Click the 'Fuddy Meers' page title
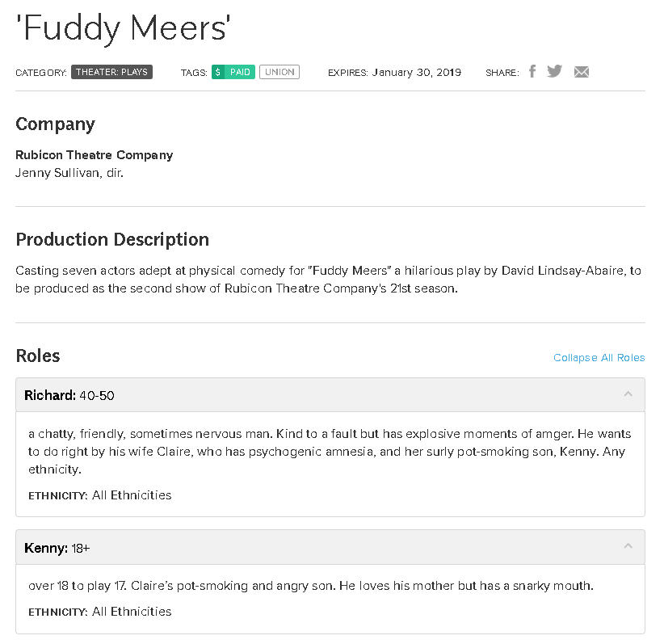Image resolution: width=664 pixels, height=644 pixels. [124, 29]
